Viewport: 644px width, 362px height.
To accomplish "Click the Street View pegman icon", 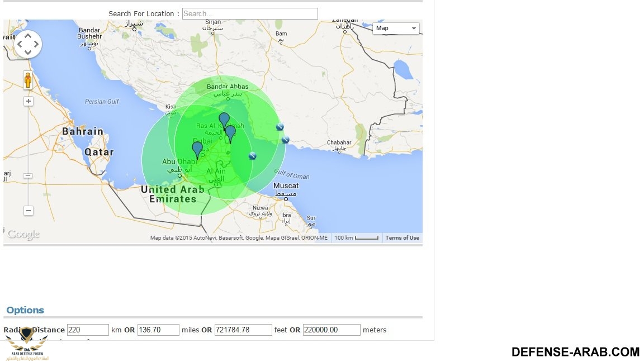I will 28,81.
